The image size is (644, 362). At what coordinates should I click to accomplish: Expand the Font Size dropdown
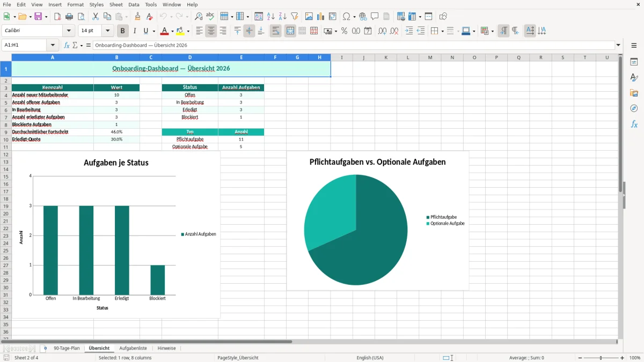[x=108, y=31]
